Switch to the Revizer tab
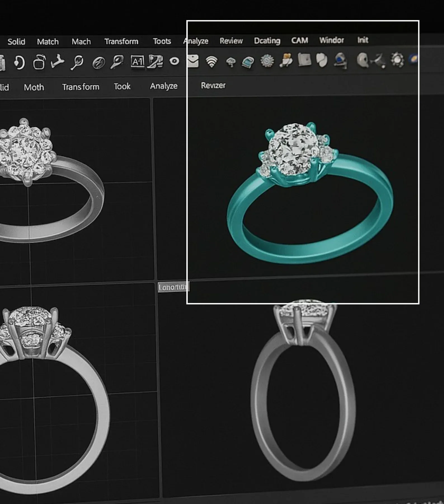The height and width of the screenshot is (504, 444). (x=213, y=85)
